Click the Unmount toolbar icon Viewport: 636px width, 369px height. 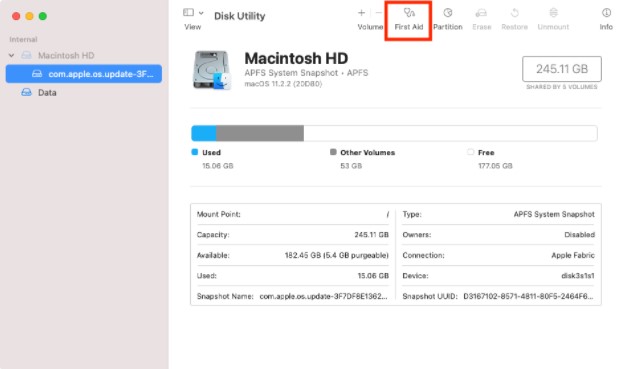click(x=553, y=20)
